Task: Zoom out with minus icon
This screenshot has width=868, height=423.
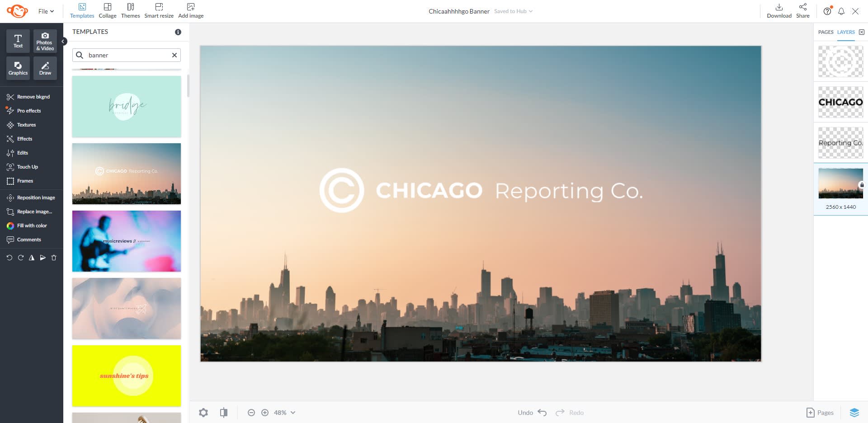Action: tap(251, 413)
